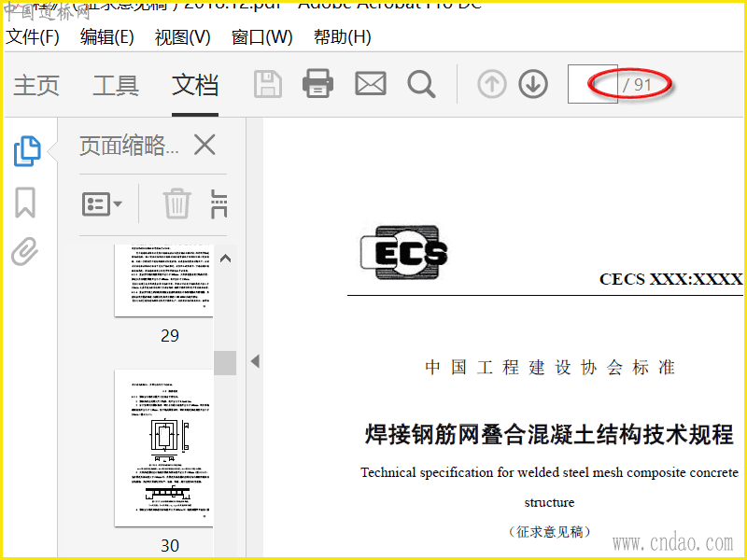Select page 29 thumbnail
747x560 pixels.
(163, 281)
